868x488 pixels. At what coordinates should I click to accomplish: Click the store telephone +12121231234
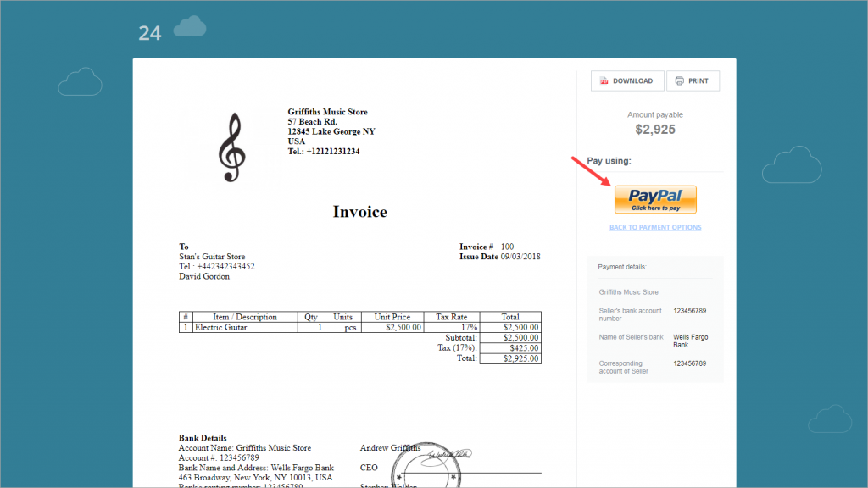[x=323, y=151]
